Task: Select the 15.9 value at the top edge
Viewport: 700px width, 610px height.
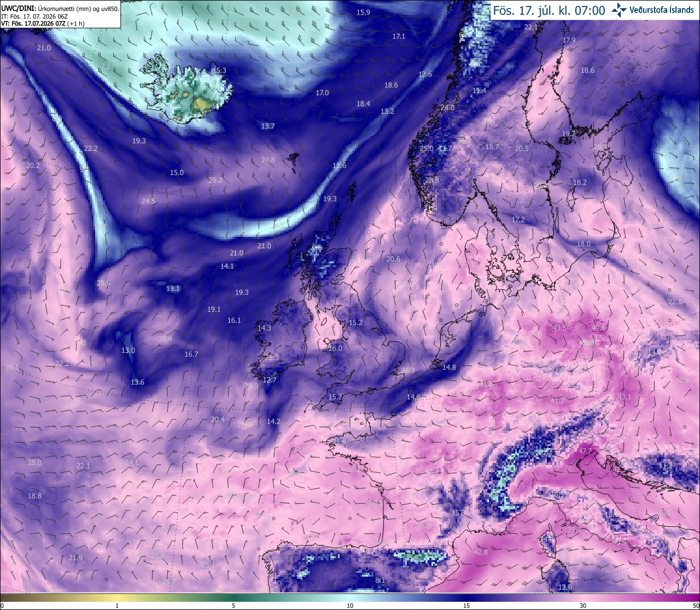Action: point(363,13)
